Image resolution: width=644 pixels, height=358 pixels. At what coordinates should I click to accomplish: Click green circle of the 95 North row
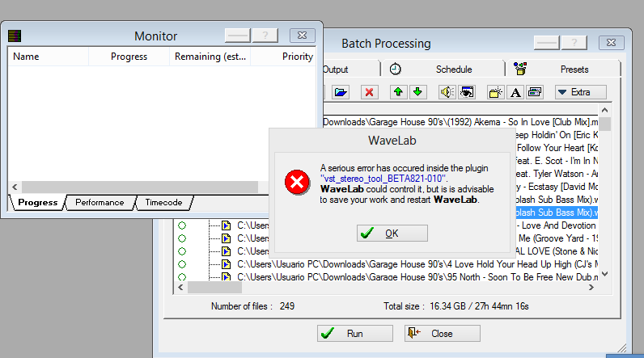(x=182, y=277)
